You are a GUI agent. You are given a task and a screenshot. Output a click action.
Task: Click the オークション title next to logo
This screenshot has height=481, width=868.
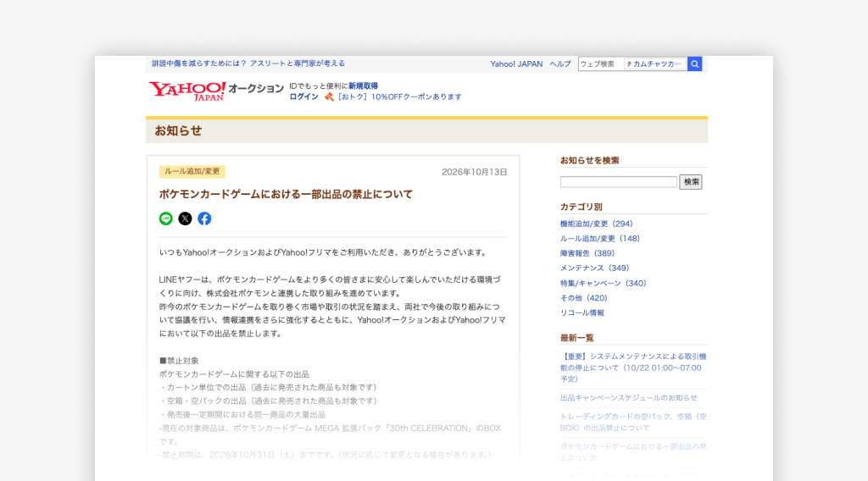(256, 88)
